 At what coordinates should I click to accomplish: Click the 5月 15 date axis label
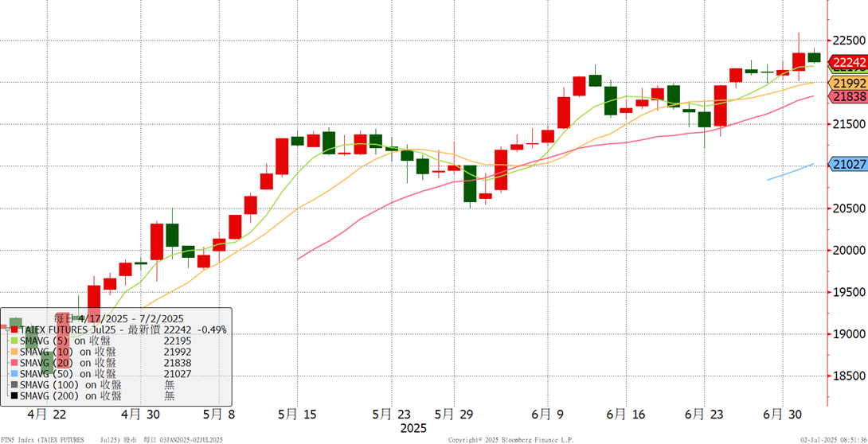298,415
